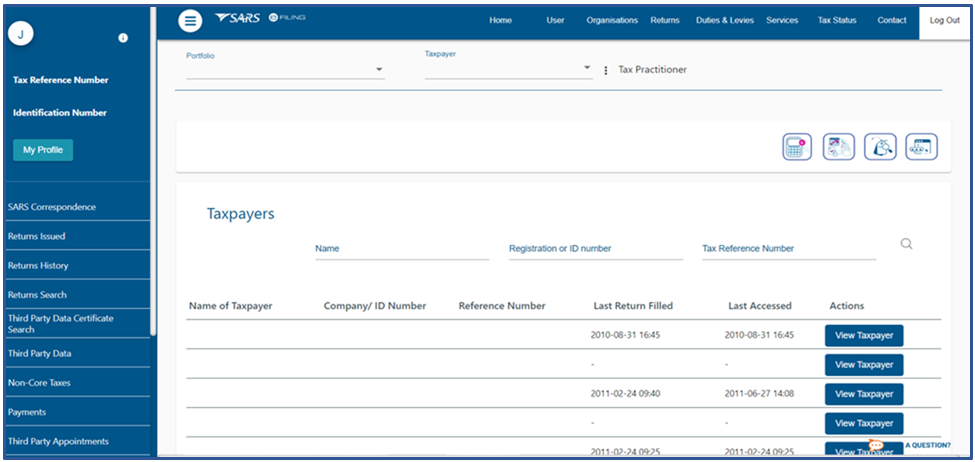This screenshot has width=975, height=462.
Task: Click View Taxpayer in the first row
Action: coord(863,336)
